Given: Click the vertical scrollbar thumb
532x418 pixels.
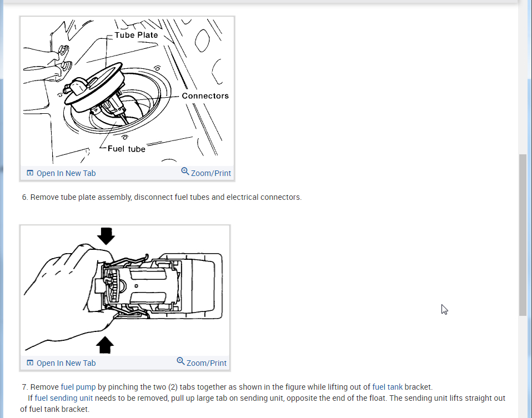Looking at the screenshot, I should tap(523, 235).
